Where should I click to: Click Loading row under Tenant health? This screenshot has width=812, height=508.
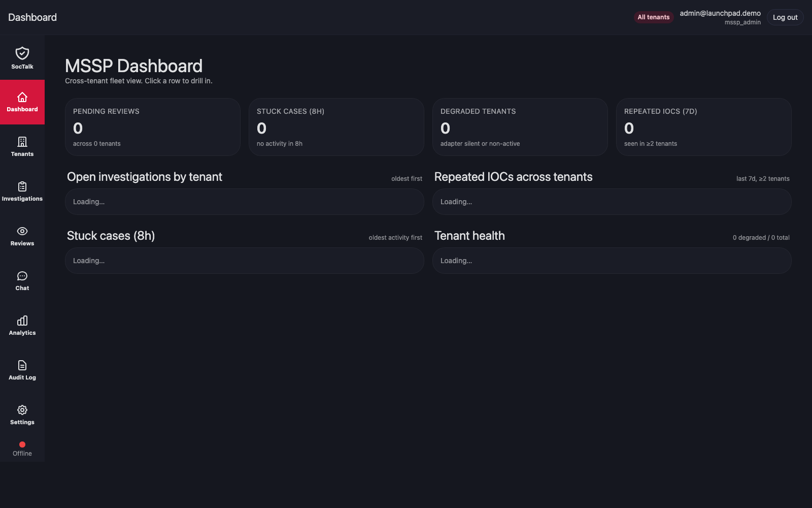[x=612, y=261]
